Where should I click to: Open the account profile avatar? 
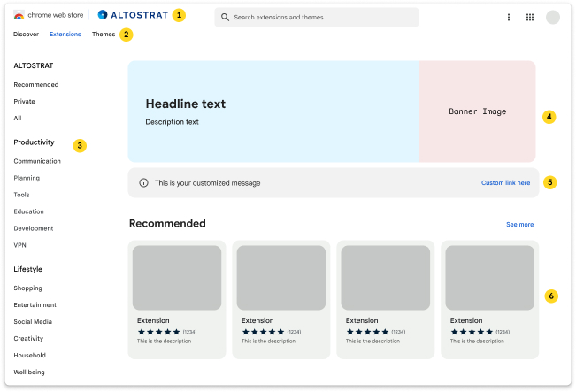point(552,18)
